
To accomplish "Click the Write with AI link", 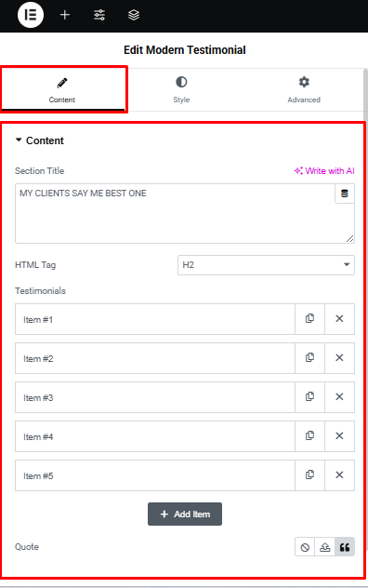I will [x=324, y=171].
